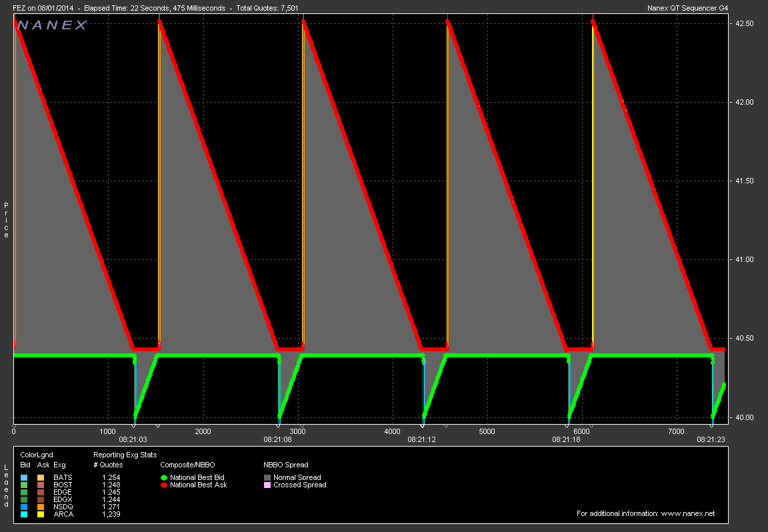Select the 5000 quote axis label
Viewport: 768px width, 532px height.
coord(487,431)
